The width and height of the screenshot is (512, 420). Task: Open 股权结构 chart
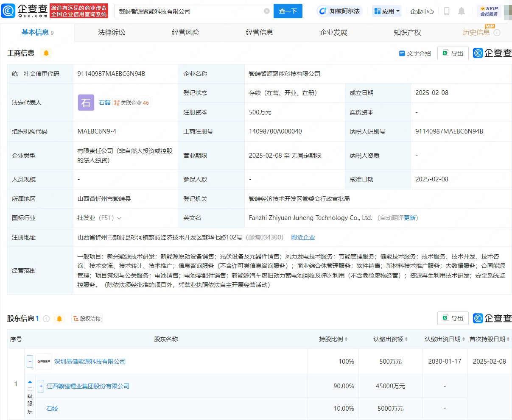tap(87, 319)
